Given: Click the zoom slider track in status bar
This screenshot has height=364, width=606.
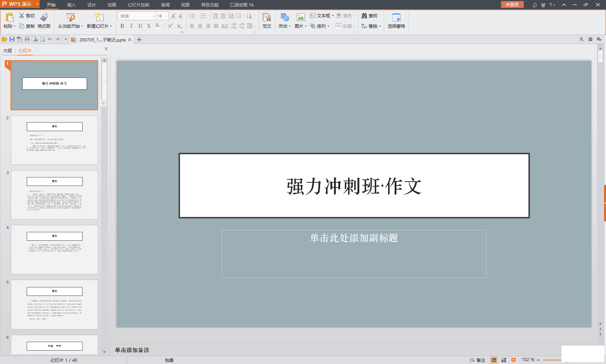Looking at the screenshot, I should [x=552, y=360].
